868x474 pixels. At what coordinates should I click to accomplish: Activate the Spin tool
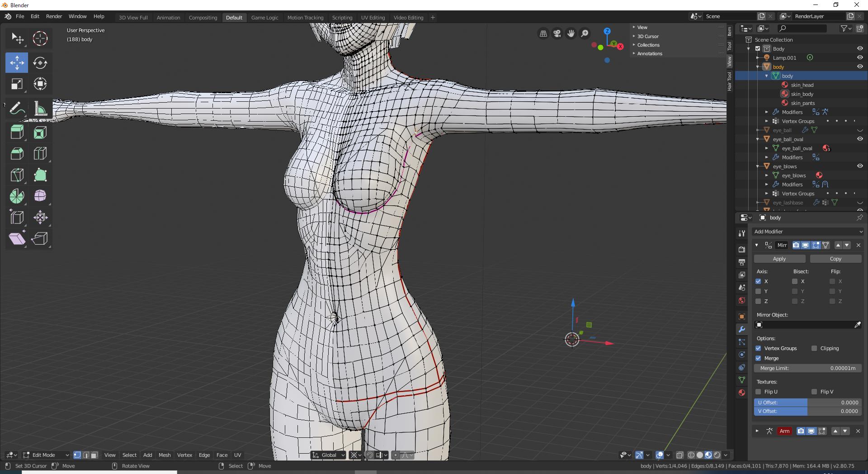tap(17, 196)
